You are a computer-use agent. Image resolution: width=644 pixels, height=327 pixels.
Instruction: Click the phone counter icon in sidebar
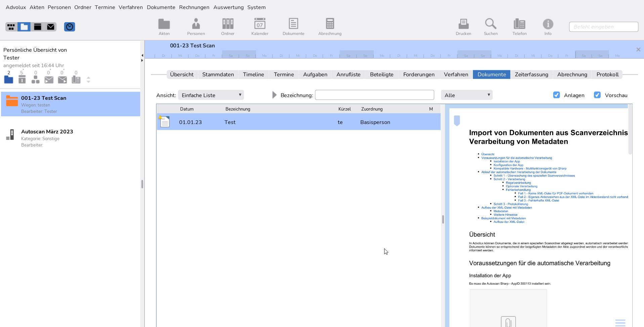point(76,80)
